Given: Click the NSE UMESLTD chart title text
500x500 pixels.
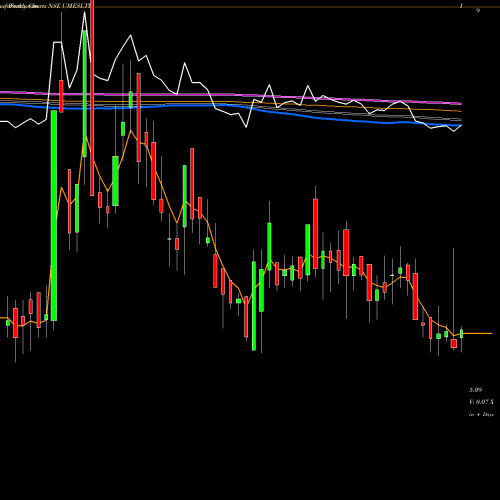Looking at the screenshot, I should click(x=70, y=6).
